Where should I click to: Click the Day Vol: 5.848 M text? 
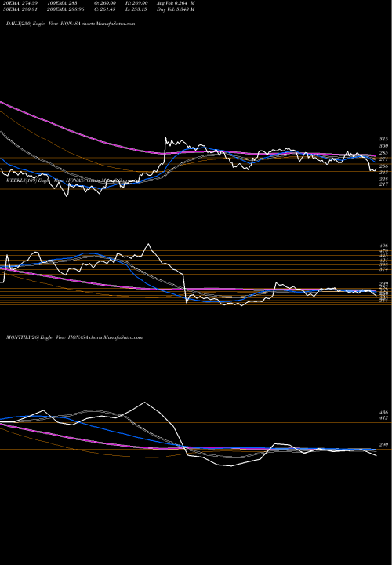pos(176,9)
